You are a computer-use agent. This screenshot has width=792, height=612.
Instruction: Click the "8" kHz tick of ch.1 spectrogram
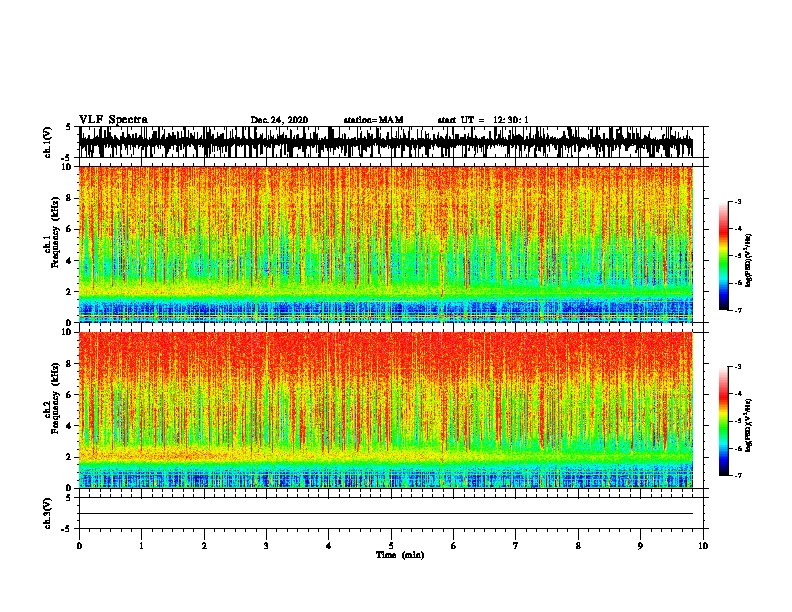click(x=70, y=198)
